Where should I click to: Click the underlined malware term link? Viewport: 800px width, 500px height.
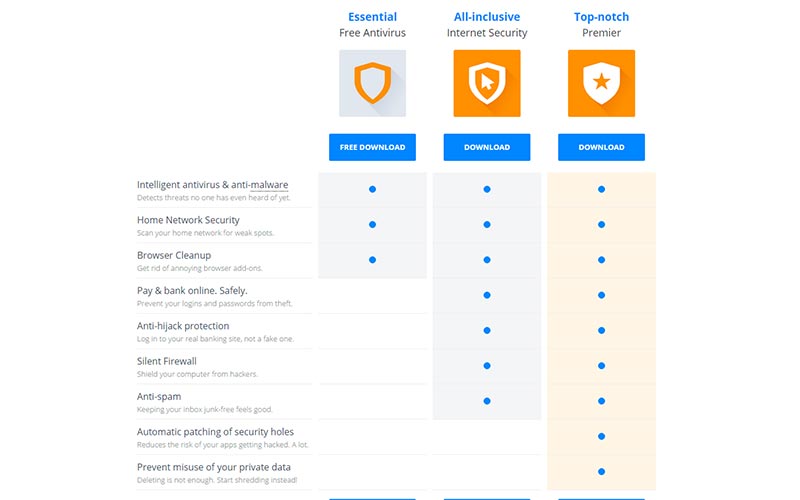[269, 185]
